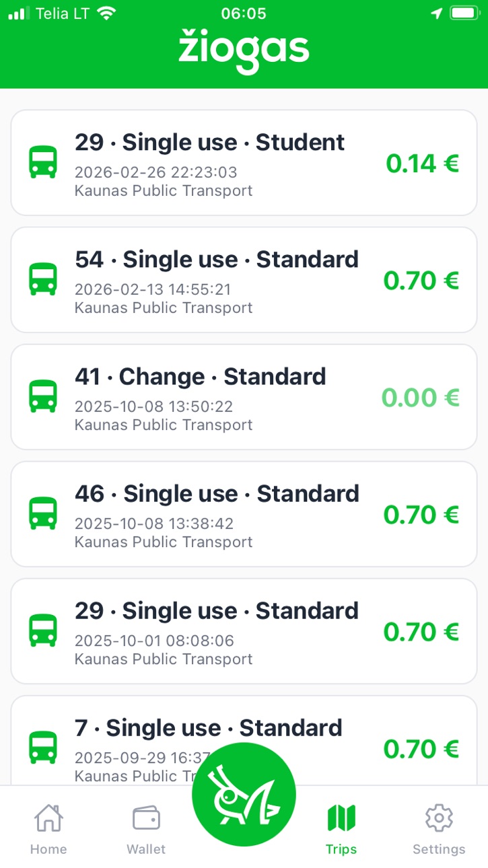Open the 7 Single use Standard trip
Image resolution: width=488 pixels, height=868 pixels.
[244, 740]
